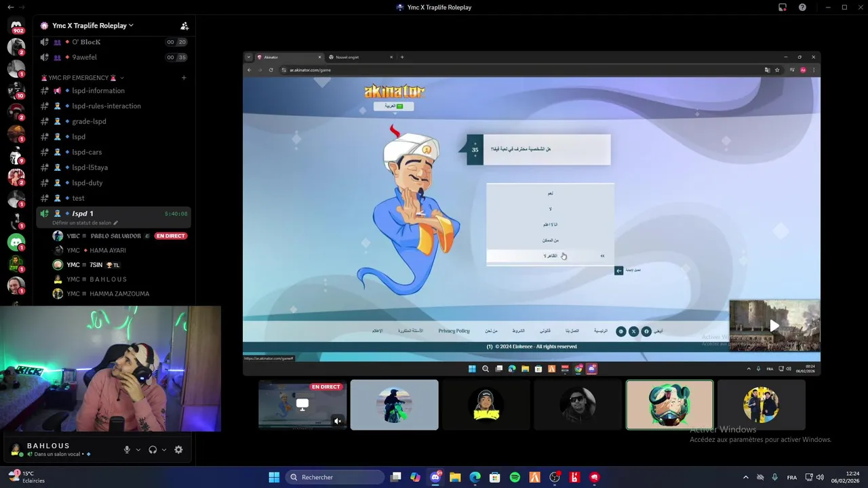Viewport: 868px width, 488px height.
Task: Click Définir un statut de salon
Action: pyautogui.click(x=85, y=222)
